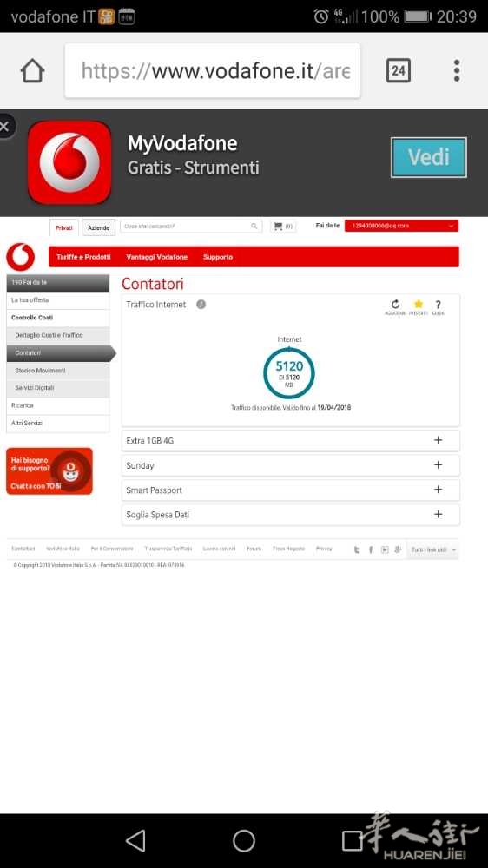Tap the MyVodafone app icon

[69, 162]
